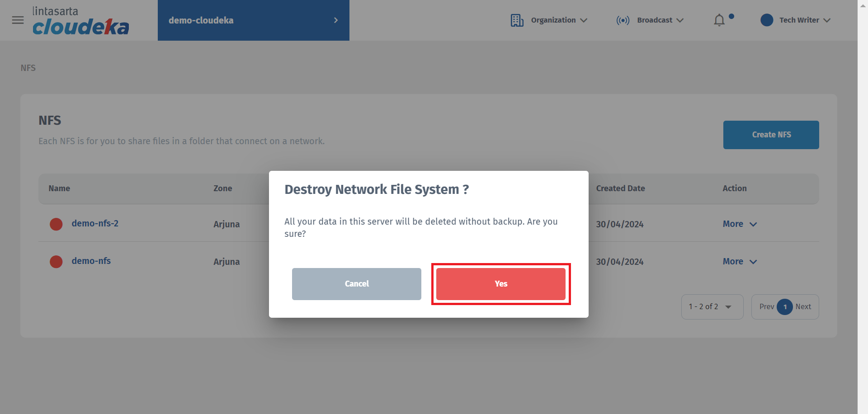Click the red status dot for demo-nfs
Screen dimensions: 868x414
[x=56, y=262]
